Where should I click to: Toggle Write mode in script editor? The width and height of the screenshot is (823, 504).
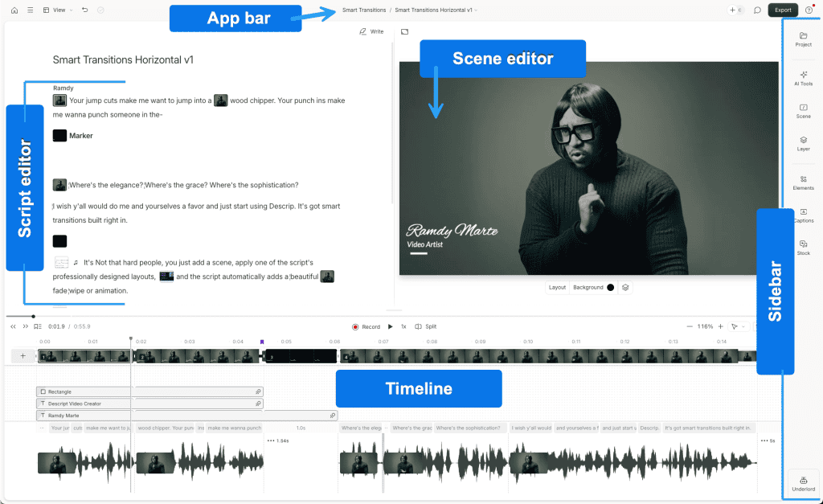pyautogui.click(x=371, y=31)
